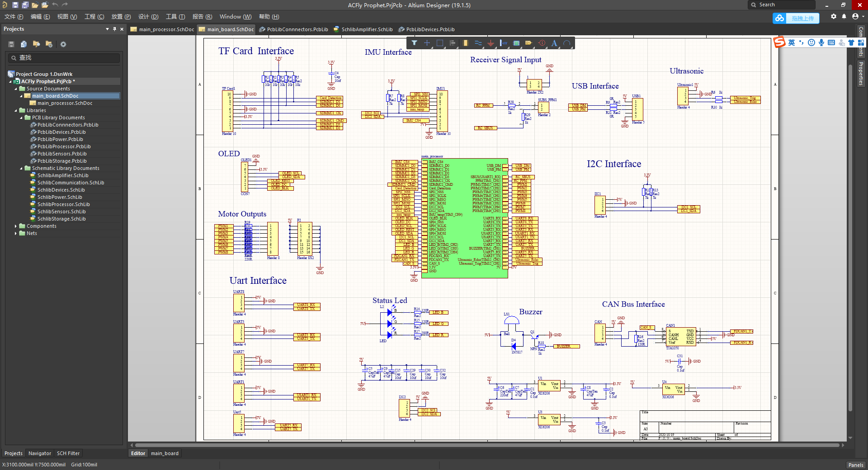This screenshot has height=470, width=868.
Task: Open the notifications bell
Action: [x=844, y=17]
